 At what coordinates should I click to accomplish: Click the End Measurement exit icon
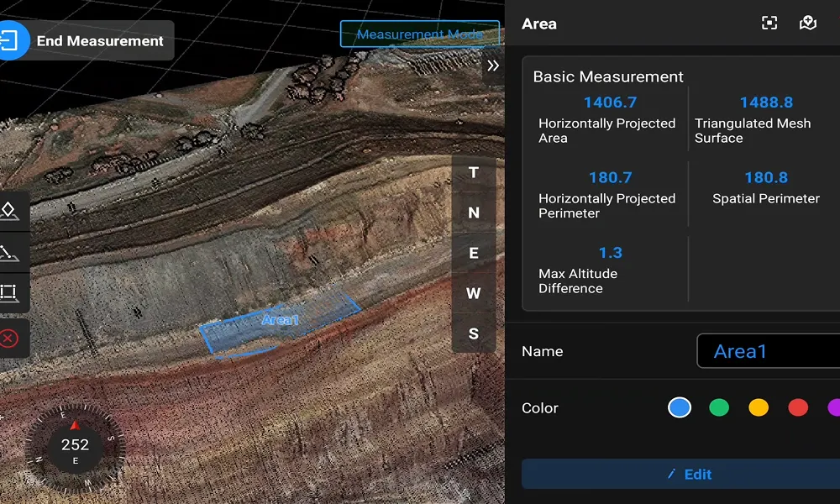(x=13, y=40)
